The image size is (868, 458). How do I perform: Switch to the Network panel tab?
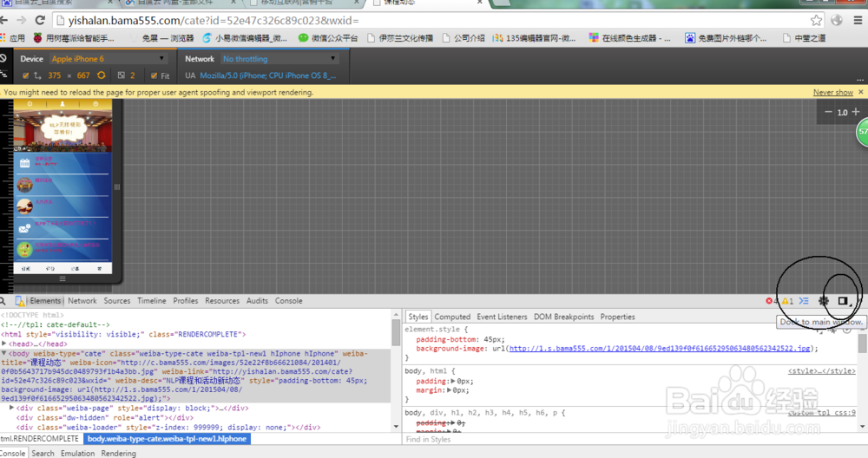(82, 301)
